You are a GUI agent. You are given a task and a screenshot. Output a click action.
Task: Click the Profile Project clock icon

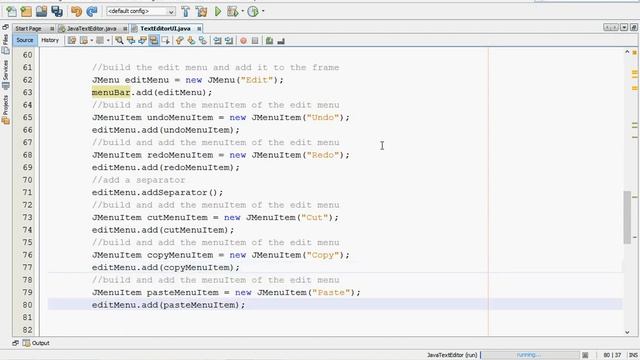click(x=253, y=11)
